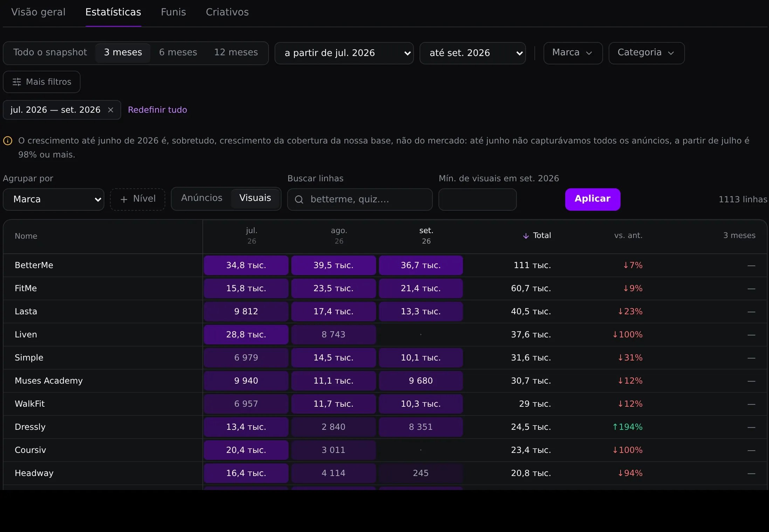The image size is (769, 532).
Task: Toggle metric to Visuais
Action: pos(255,198)
